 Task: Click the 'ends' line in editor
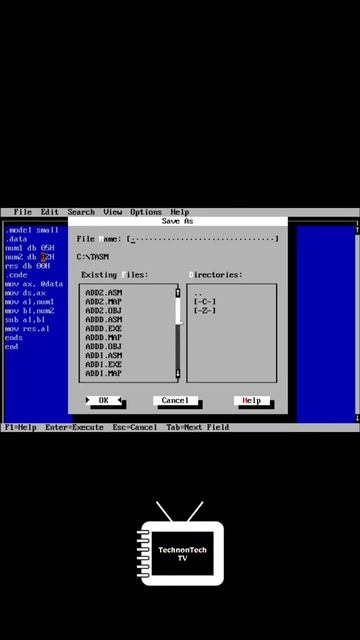coord(14,338)
